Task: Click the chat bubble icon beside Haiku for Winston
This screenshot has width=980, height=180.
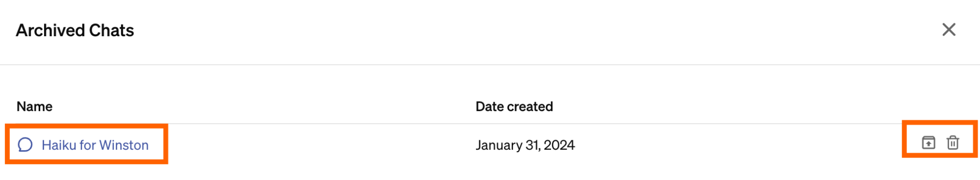Action: tap(25, 145)
